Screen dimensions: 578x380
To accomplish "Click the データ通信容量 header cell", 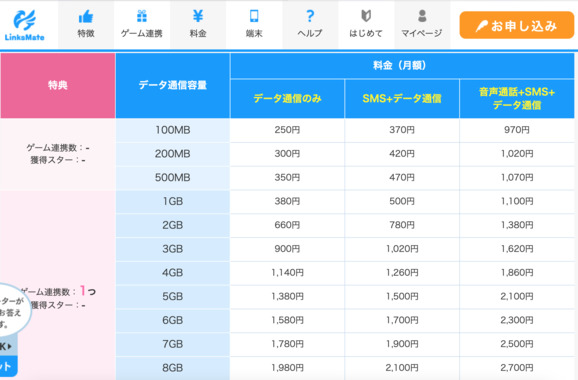I will 173,86.
